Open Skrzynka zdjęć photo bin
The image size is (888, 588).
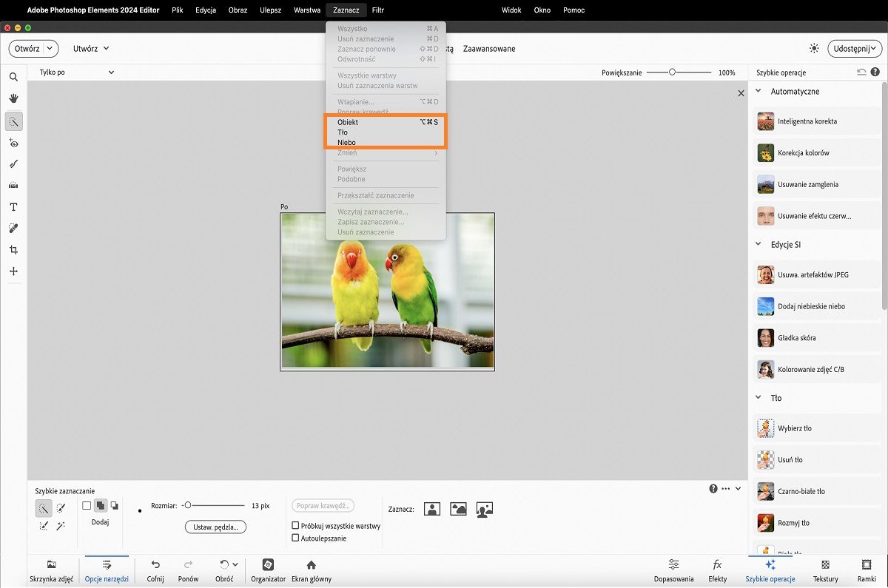click(51, 570)
